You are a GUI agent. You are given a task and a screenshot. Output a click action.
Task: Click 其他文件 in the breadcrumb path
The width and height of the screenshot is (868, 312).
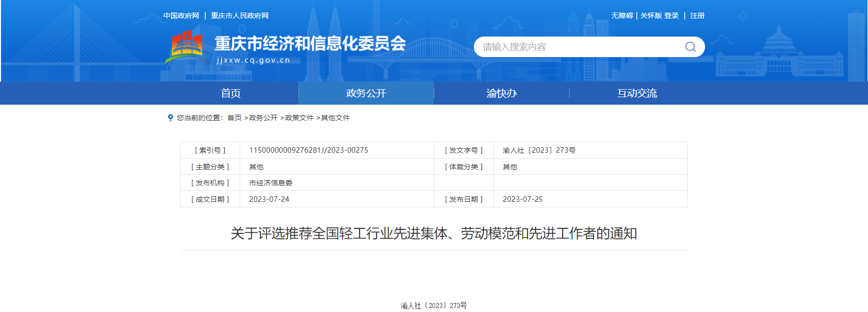point(335,118)
